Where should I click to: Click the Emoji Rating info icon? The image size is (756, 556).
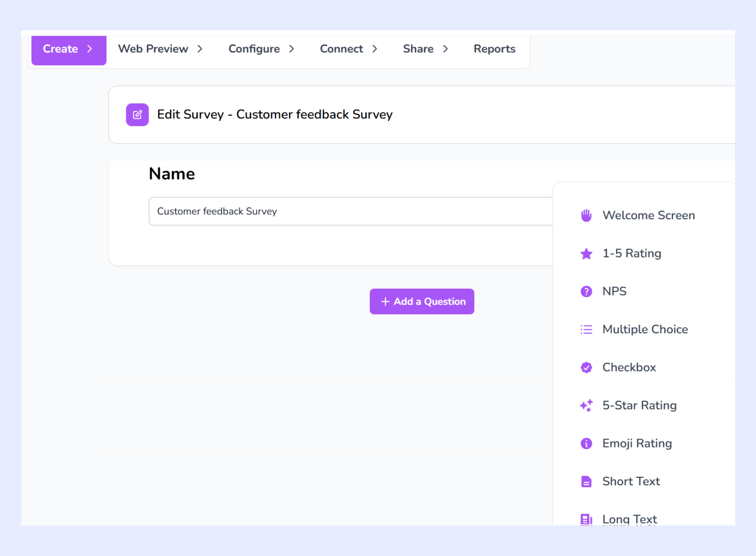point(586,443)
